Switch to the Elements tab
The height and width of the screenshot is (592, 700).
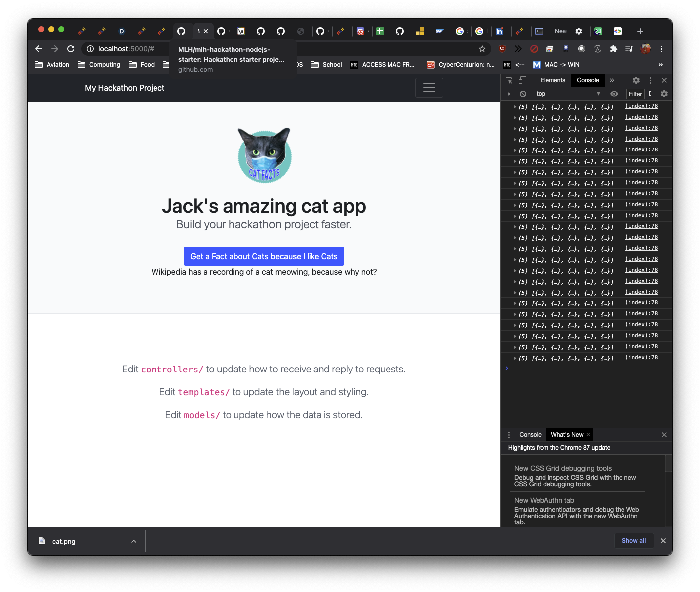pos(553,80)
